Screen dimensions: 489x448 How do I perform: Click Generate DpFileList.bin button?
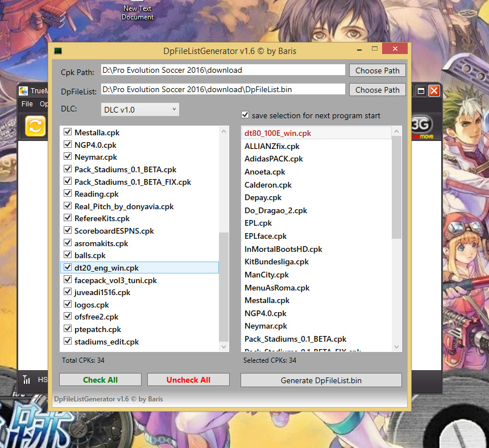click(321, 380)
